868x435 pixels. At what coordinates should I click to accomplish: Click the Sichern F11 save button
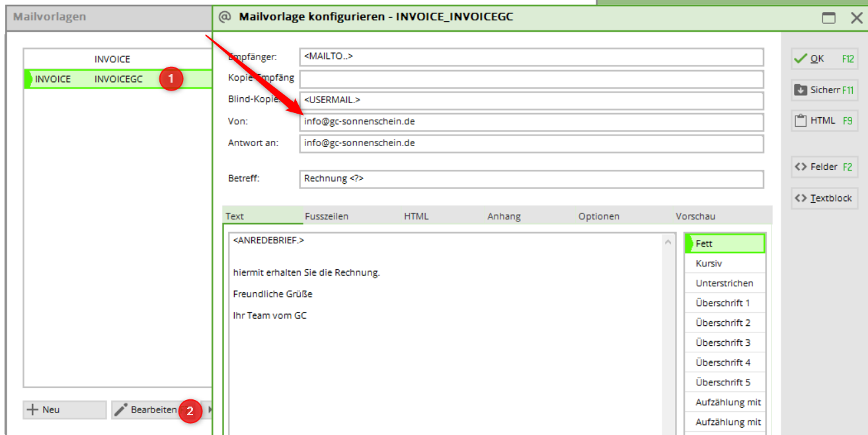pyautogui.click(x=824, y=90)
